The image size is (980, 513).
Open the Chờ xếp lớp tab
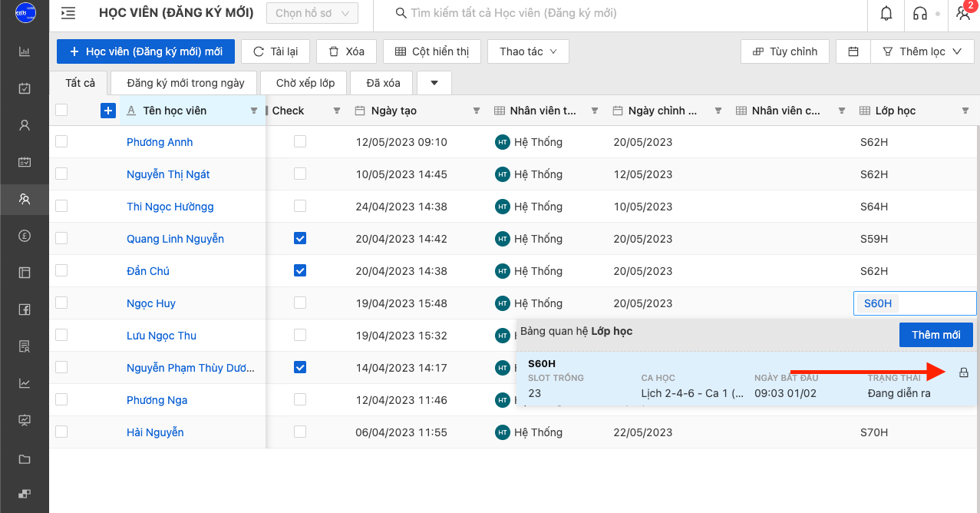click(x=305, y=83)
